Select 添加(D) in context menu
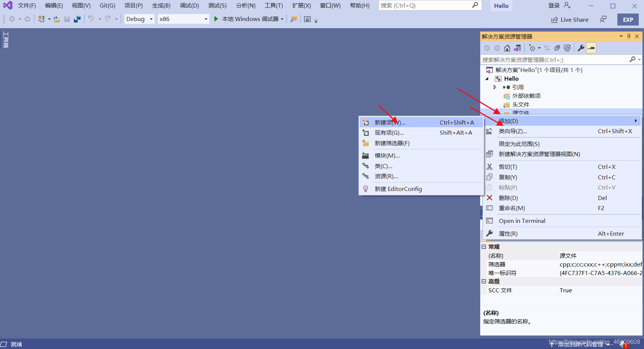Image resolution: width=644 pixels, height=349 pixels. pyautogui.click(x=563, y=121)
